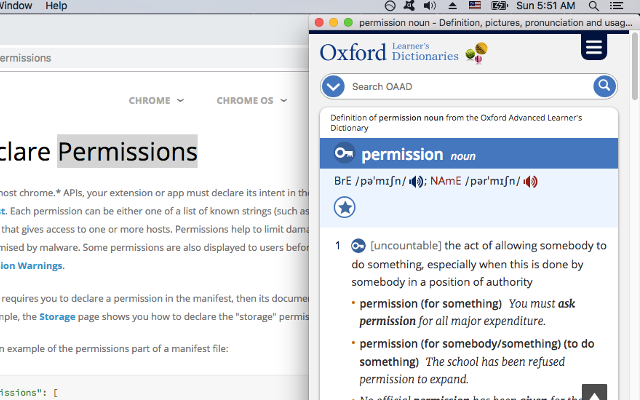This screenshot has width=640, height=400.
Task: Click the popup's vertical scrollbar
Action: 635,67
